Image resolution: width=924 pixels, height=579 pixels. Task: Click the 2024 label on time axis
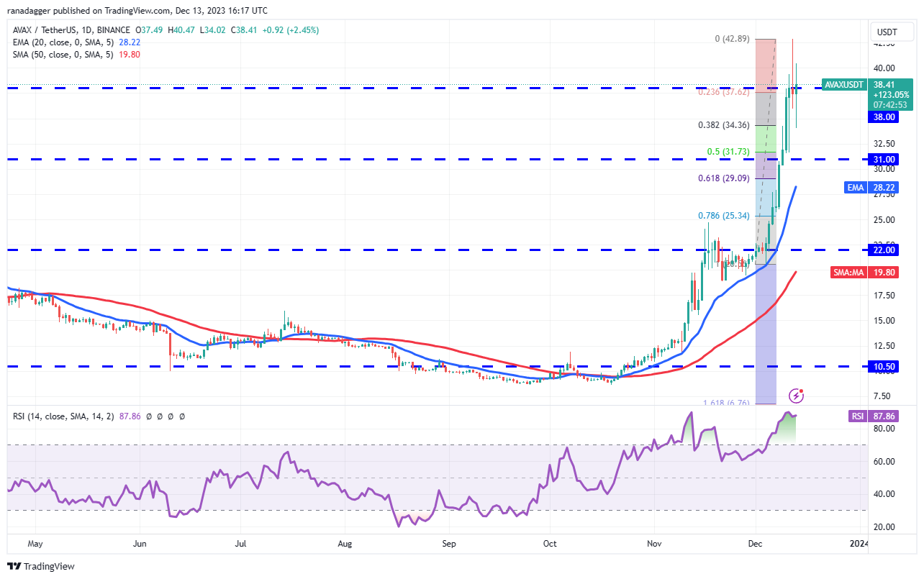(x=859, y=544)
